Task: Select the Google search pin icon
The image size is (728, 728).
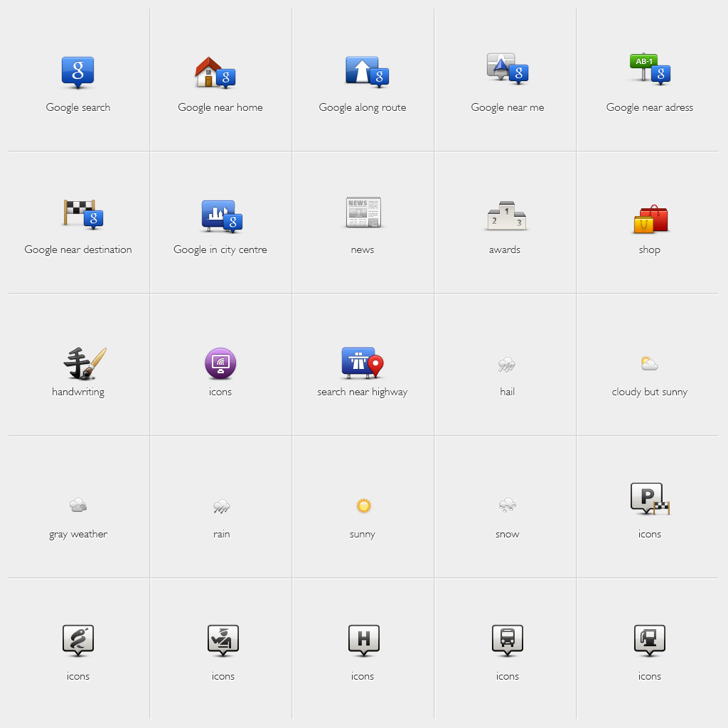Action: pyautogui.click(x=78, y=71)
